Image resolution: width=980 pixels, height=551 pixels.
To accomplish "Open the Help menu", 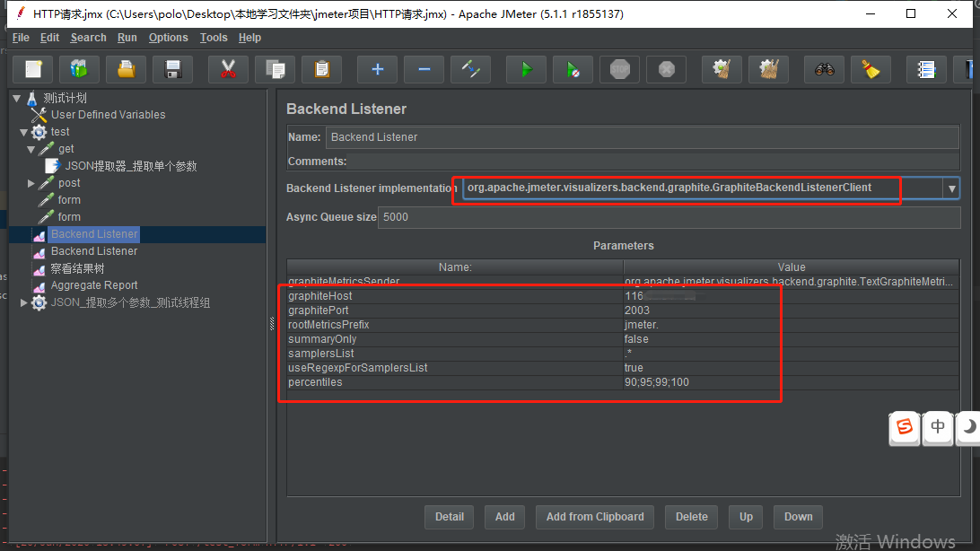I will [x=249, y=38].
